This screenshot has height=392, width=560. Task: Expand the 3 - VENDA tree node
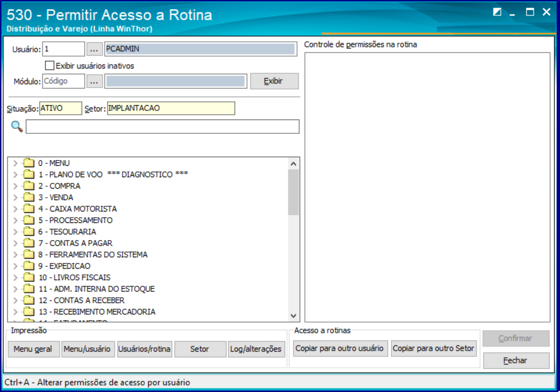[x=15, y=197]
